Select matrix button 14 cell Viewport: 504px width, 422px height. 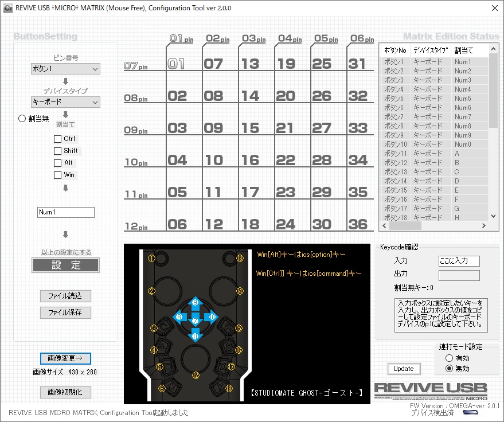tap(250, 96)
